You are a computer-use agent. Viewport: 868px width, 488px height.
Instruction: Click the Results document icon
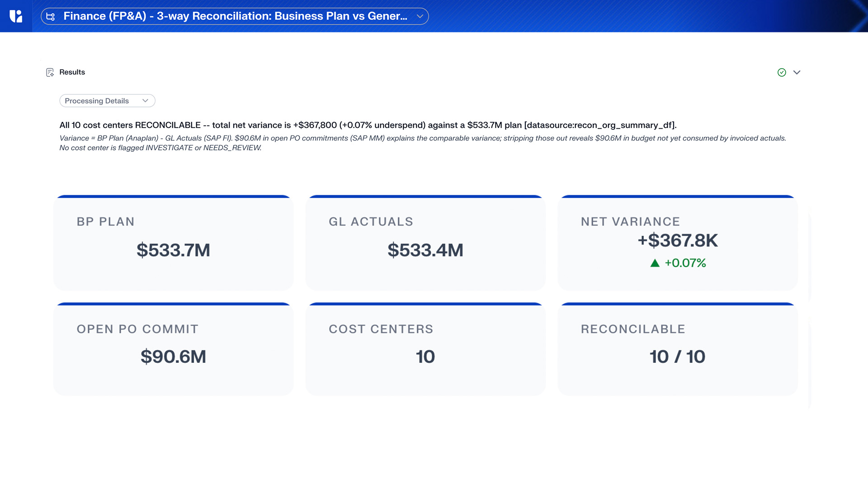pos(50,72)
